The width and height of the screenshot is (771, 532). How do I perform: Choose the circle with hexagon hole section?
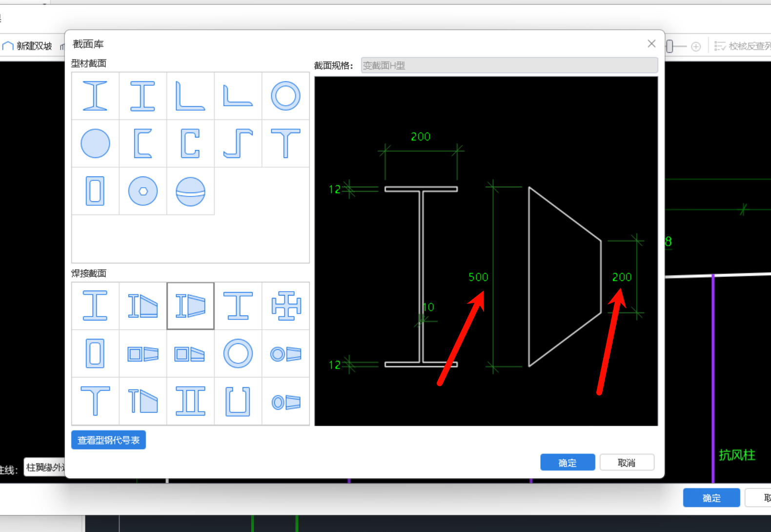(x=142, y=191)
